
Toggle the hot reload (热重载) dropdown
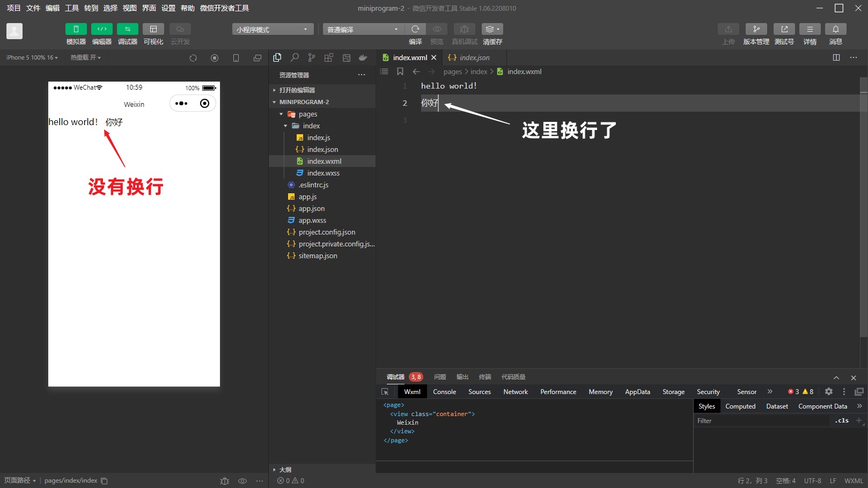(x=86, y=57)
